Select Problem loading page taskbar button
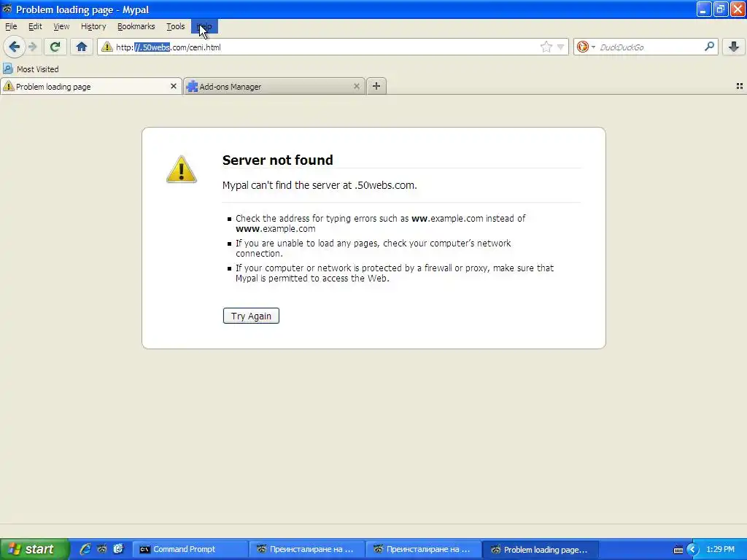 click(x=541, y=550)
